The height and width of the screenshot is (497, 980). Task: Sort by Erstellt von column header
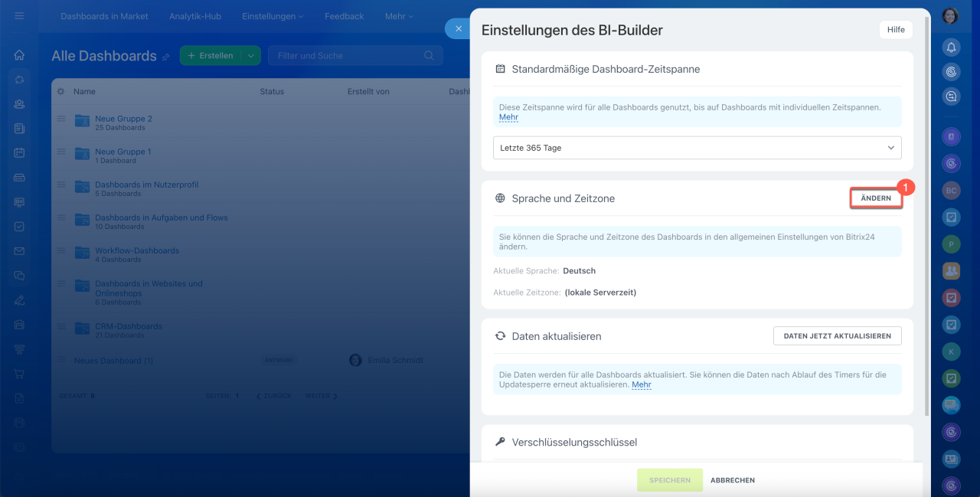point(368,91)
